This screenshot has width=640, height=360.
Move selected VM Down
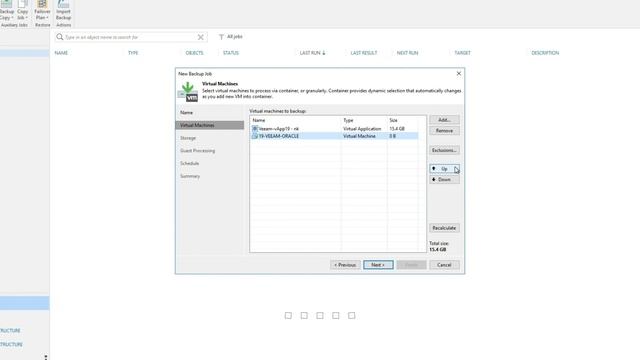pos(444,180)
